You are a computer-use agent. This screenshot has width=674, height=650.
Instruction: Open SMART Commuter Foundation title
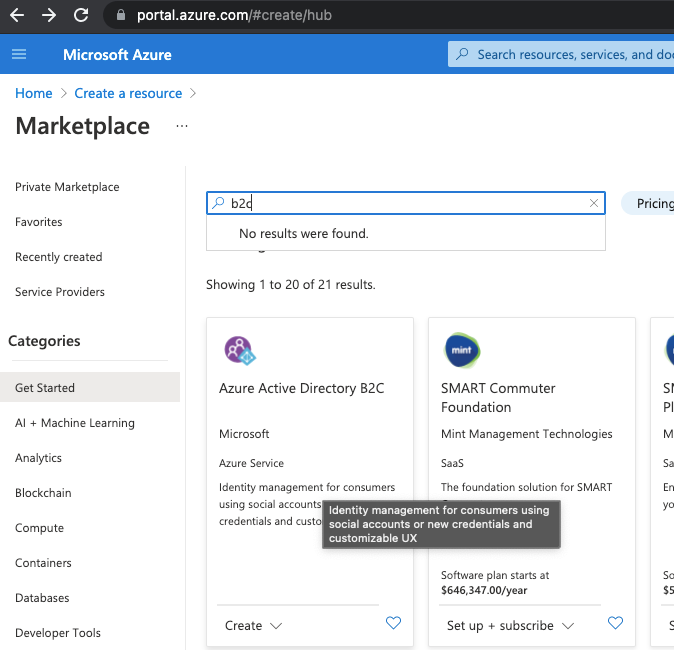[498, 398]
